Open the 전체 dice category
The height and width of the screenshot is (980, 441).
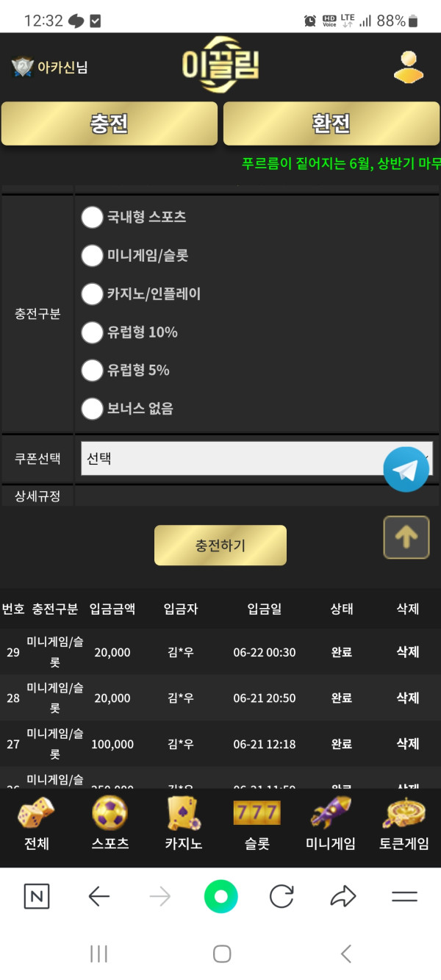(x=36, y=823)
